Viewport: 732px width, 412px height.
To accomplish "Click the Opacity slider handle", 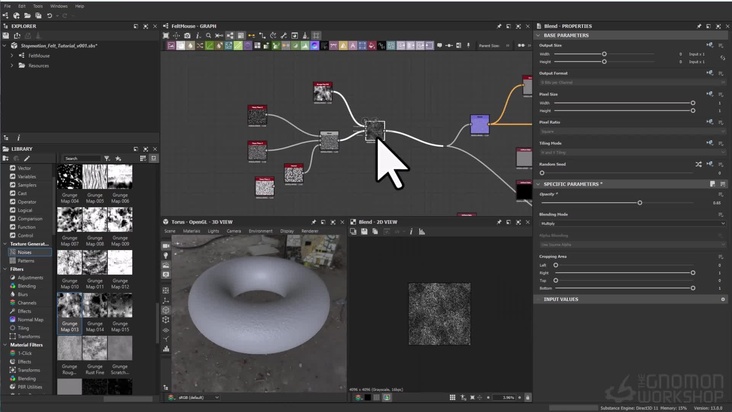I will 639,203.
